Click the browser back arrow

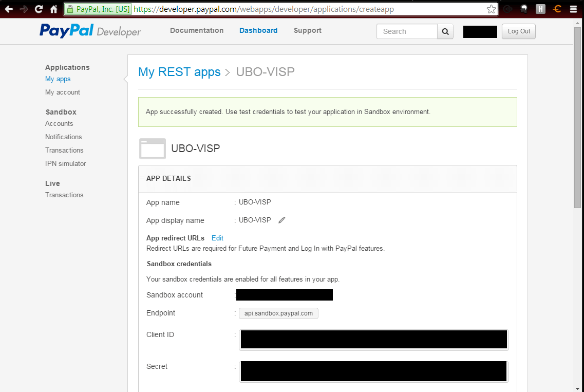coord(9,9)
